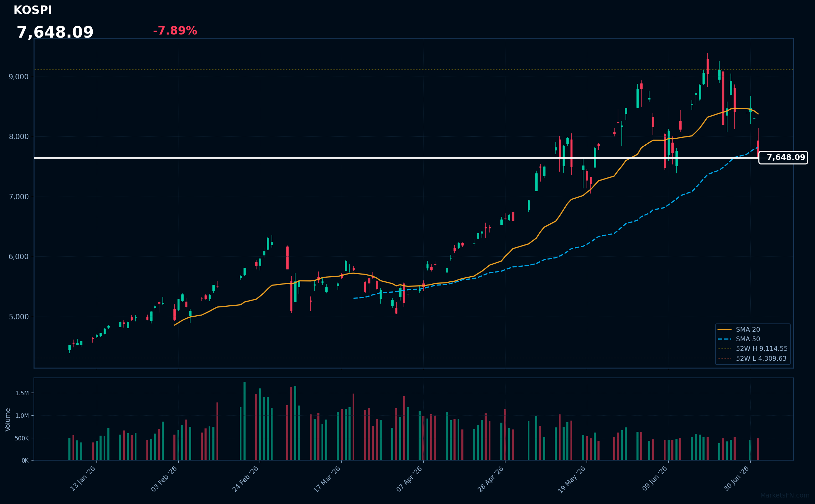Click the 8,000 price axis label

point(19,137)
